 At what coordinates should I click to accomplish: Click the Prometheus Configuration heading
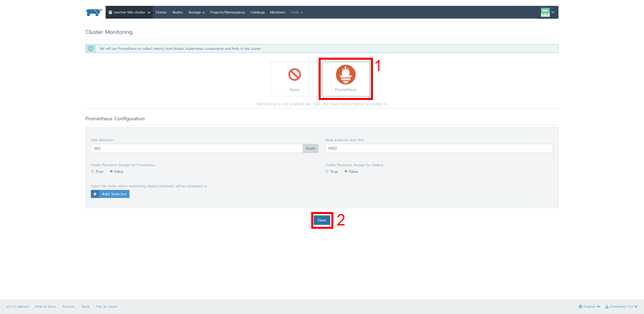point(115,118)
